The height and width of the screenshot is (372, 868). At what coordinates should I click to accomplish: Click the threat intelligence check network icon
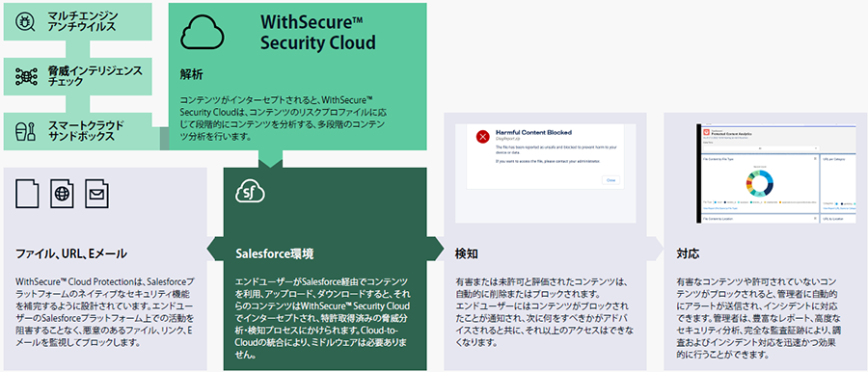(x=25, y=76)
